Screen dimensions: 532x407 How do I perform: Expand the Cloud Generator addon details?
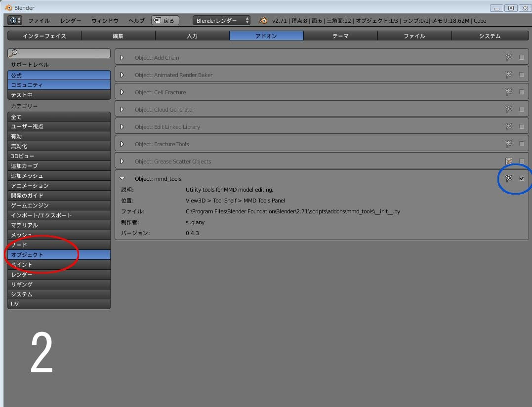[x=123, y=110]
